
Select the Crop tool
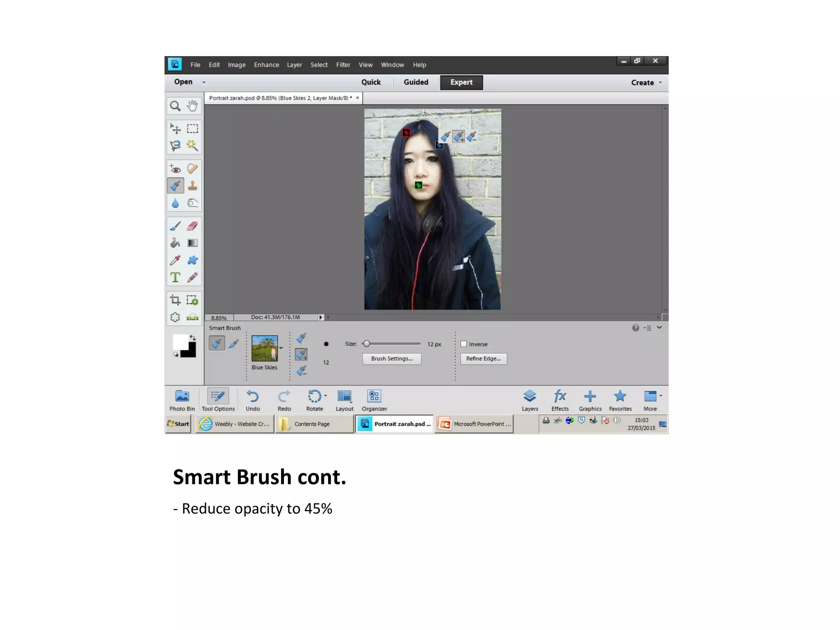(x=175, y=300)
